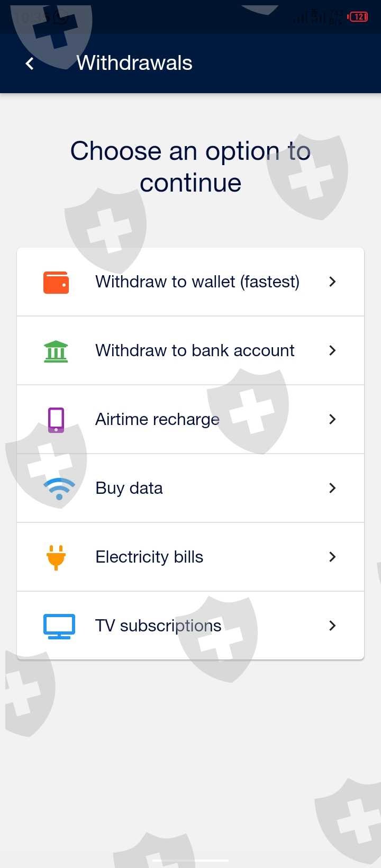
Task: Open chevron beside Buy data
Action: click(332, 489)
